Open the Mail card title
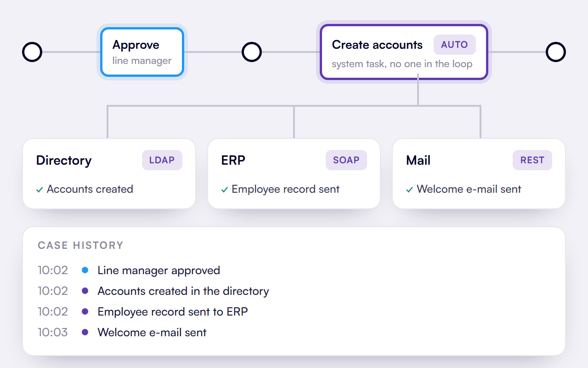Screen dimensions: 588x368 (418, 161)
